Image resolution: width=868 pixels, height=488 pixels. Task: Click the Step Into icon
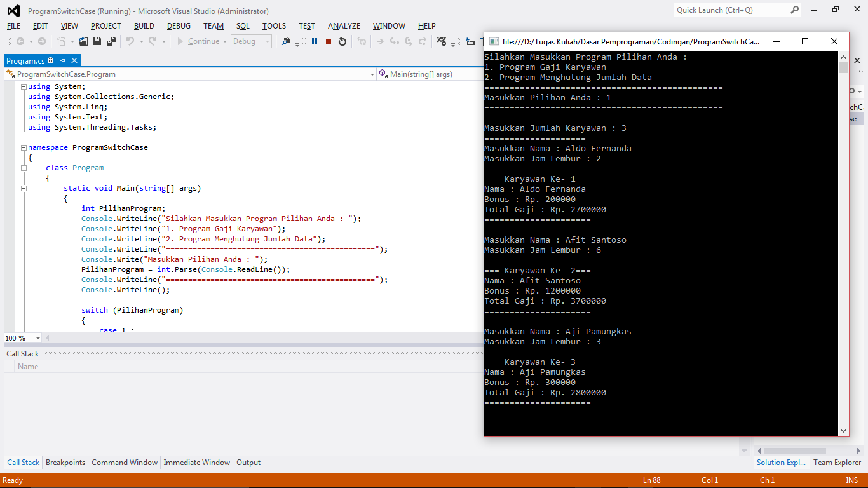394,41
